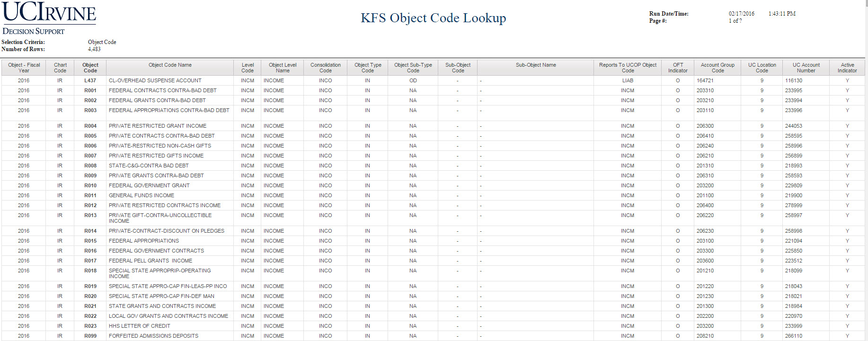Click the OD sub-type code cell
The width and height of the screenshot is (868, 341).
tap(413, 80)
